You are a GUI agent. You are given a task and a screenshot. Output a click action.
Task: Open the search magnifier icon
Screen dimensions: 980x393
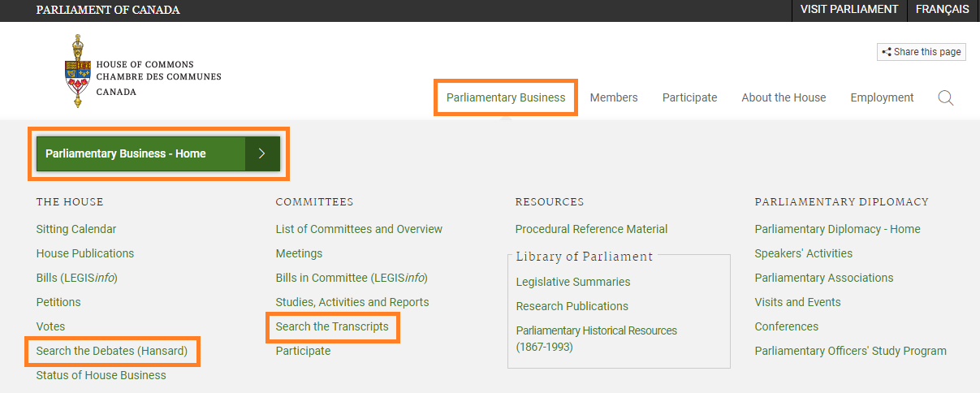pos(945,98)
